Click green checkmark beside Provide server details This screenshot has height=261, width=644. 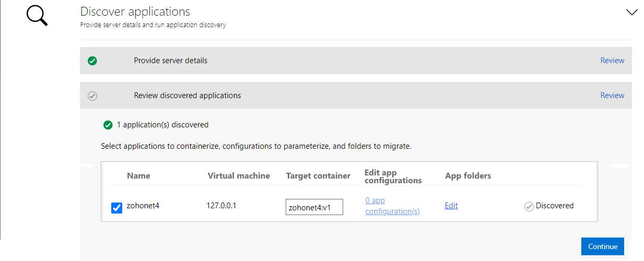[92, 61]
